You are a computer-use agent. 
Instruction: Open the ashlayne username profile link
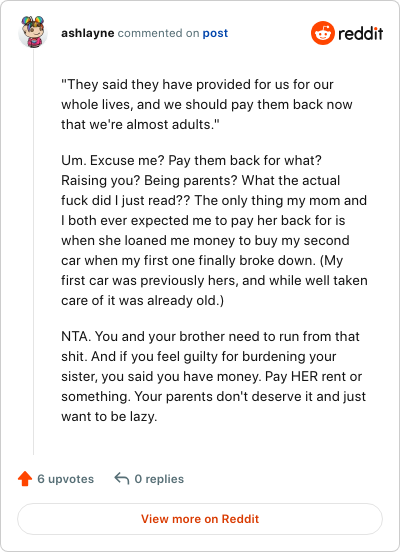(88, 33)
